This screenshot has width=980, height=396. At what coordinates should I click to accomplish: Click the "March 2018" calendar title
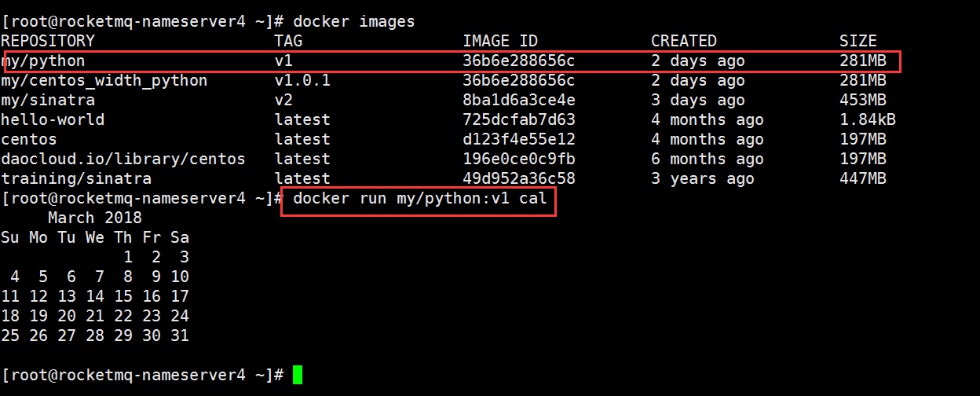[x=95, y=218]
